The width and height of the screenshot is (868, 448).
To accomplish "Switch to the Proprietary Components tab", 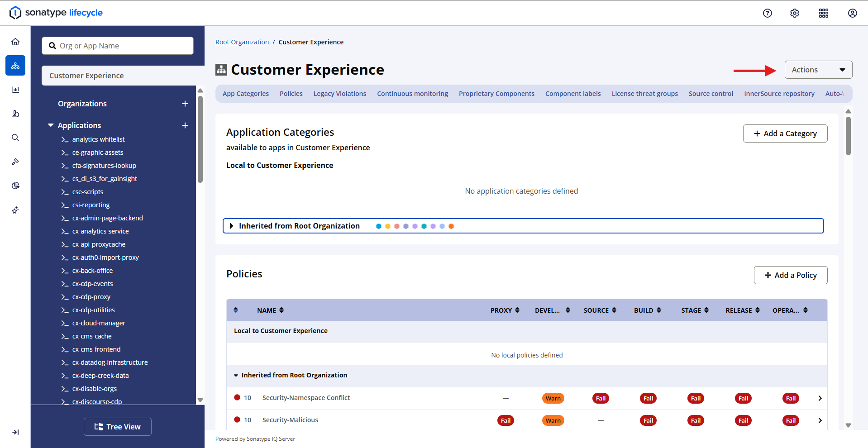I will click(x=496, y=94).
